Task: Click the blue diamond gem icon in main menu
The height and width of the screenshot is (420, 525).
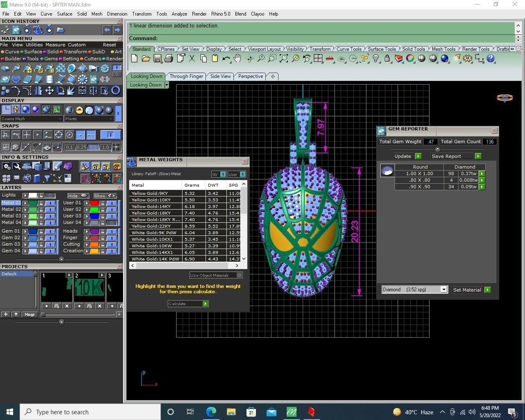Action: [x=16, y=79]
